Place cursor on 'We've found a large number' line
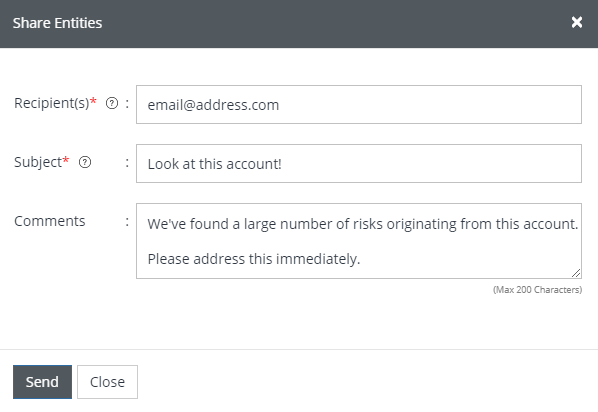The image size is (598, 412). (363, 224)
